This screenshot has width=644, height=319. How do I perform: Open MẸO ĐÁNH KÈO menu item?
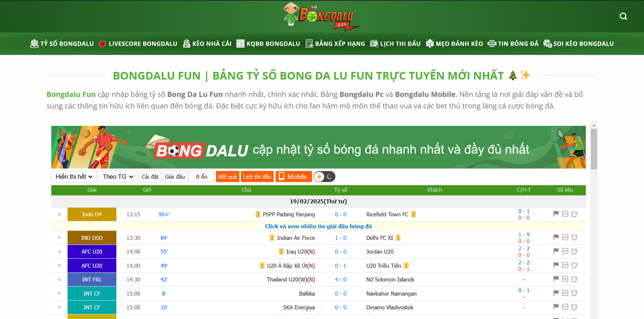[454, 43]
